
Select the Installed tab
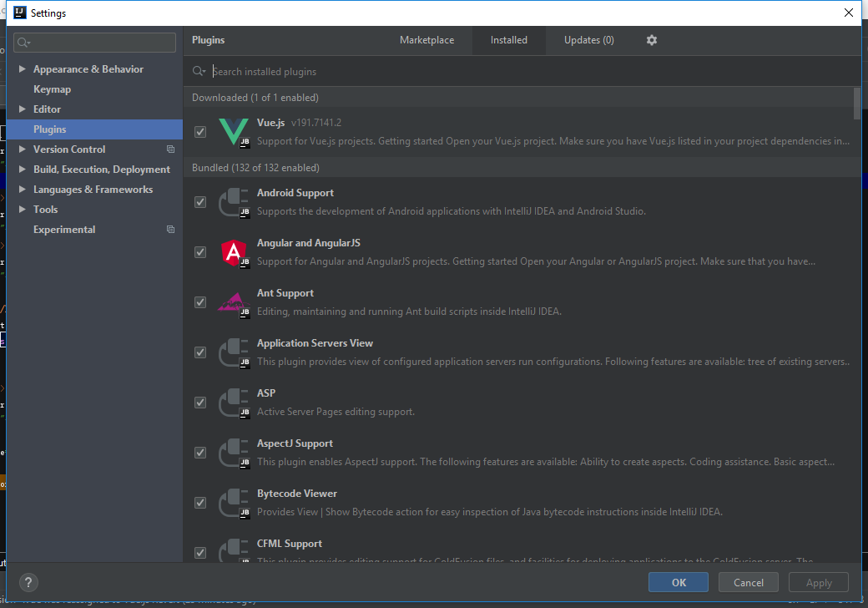[x=509, y=40]
